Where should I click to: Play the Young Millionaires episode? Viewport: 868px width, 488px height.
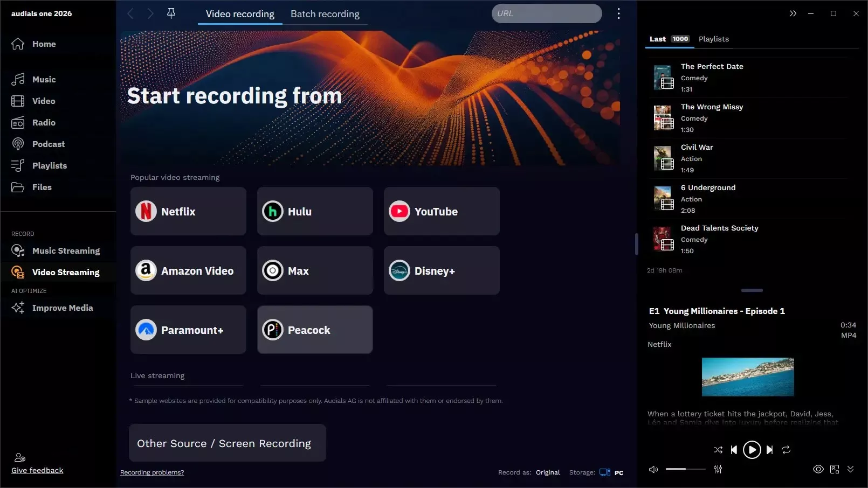752,450
